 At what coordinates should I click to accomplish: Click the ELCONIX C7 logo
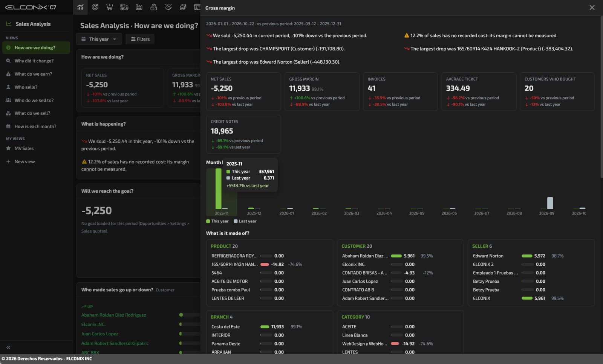click(x=31, y=7)
